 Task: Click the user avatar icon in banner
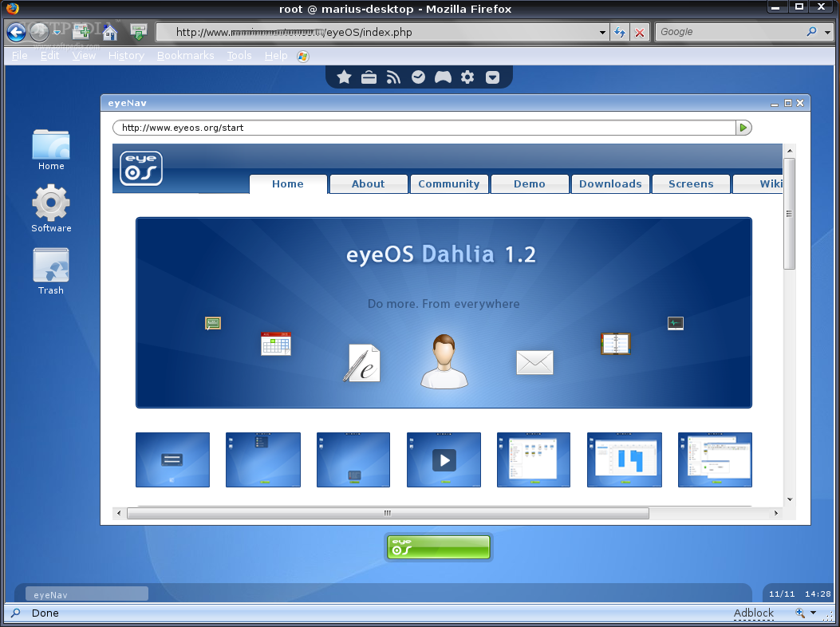tap(444, 361)
